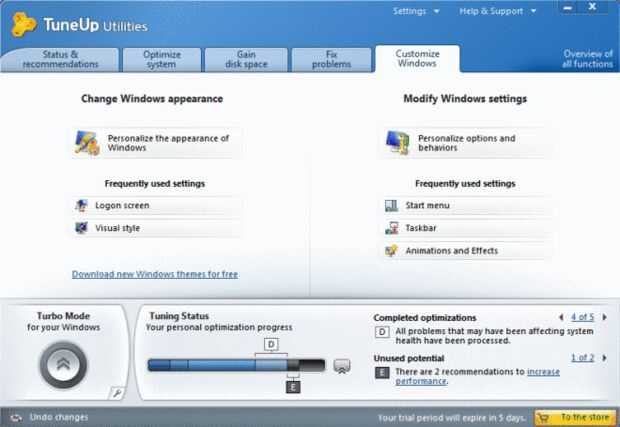Close the TuneUp Utilities window
620x427 pixels.
pos(592,7)
